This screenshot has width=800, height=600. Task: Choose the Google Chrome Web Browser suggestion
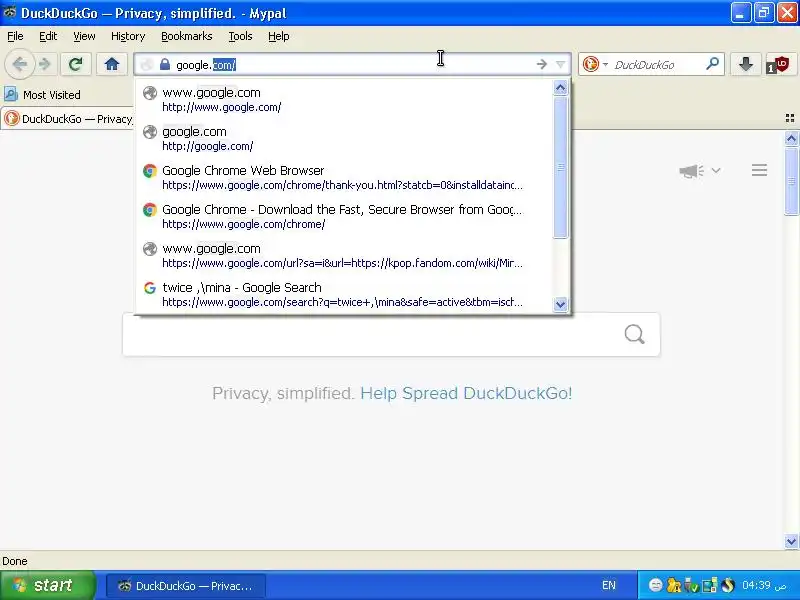click(x=344, y=177)
